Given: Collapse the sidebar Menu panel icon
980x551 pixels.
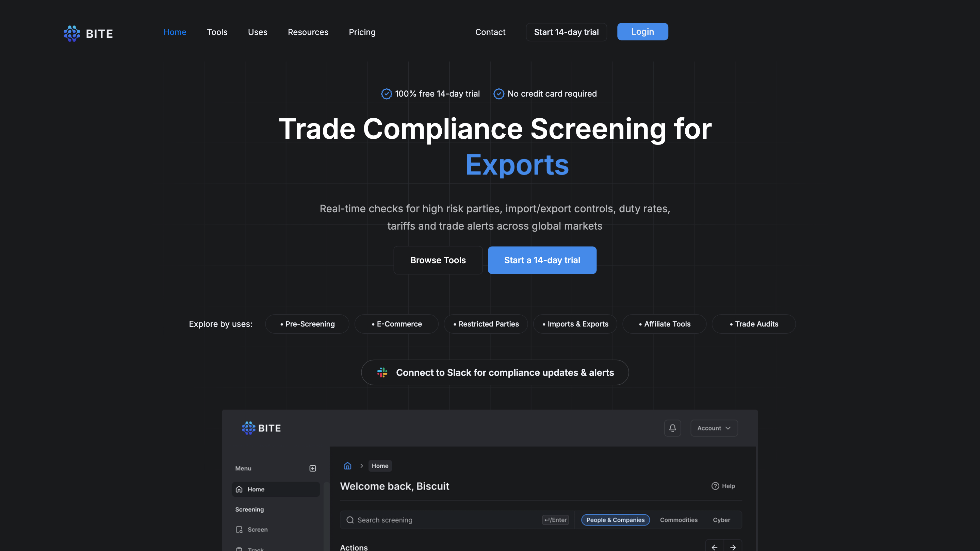Looking at the screenshot, I should click(313, 468).
